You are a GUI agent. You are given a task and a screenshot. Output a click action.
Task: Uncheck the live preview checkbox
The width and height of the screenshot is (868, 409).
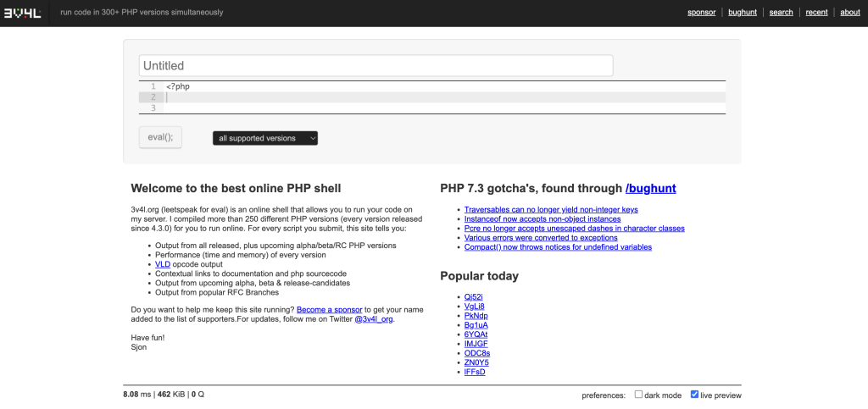click(695, 395)
